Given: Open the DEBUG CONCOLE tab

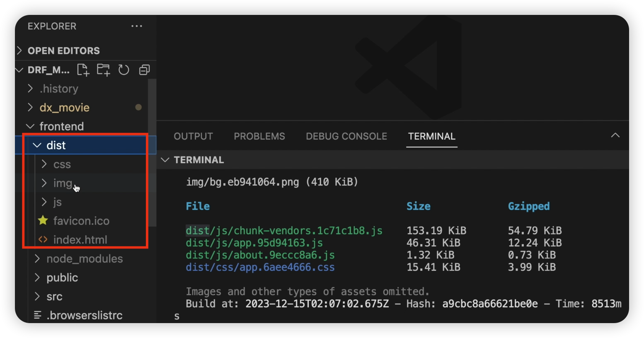Looking at the screenshot, I should pyautogui.click(x=346, y=136).
